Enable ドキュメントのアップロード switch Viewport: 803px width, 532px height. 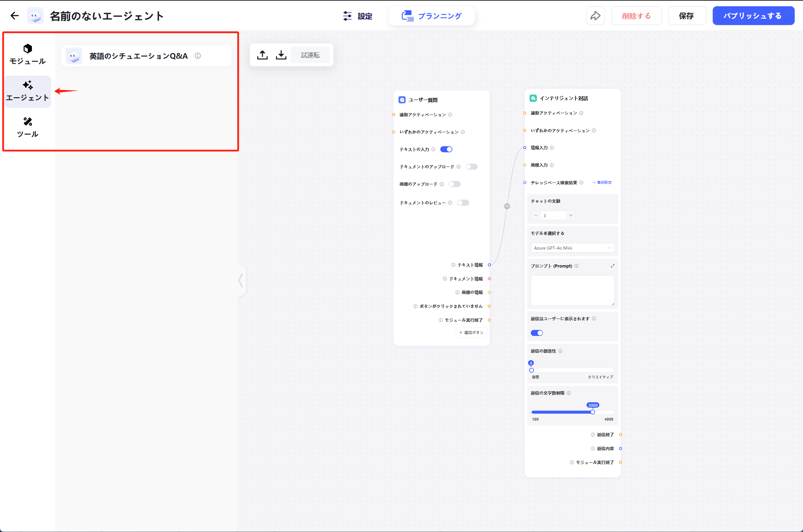(471, 167)
